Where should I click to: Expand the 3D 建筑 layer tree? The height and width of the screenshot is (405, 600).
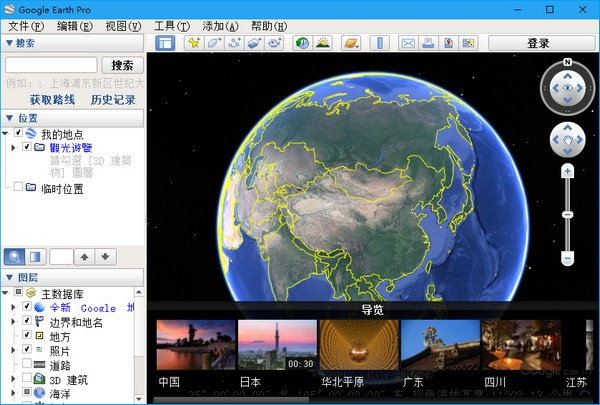coord(13,379)
